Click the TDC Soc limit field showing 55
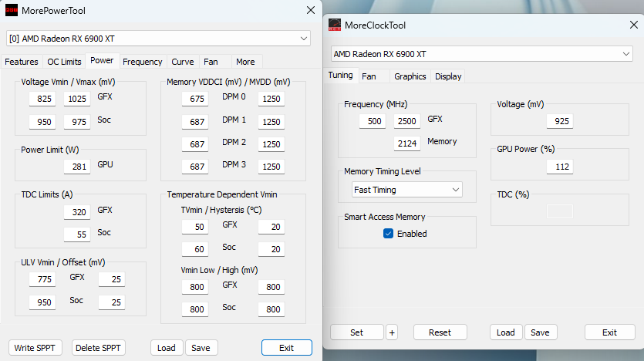 [77, 234]
